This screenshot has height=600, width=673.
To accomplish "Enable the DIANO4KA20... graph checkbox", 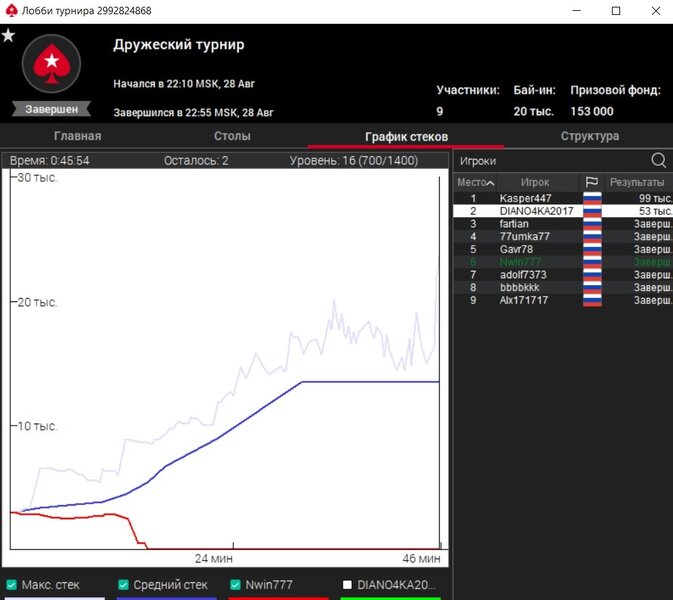I will pyautogui.click(x=348, y=585).
